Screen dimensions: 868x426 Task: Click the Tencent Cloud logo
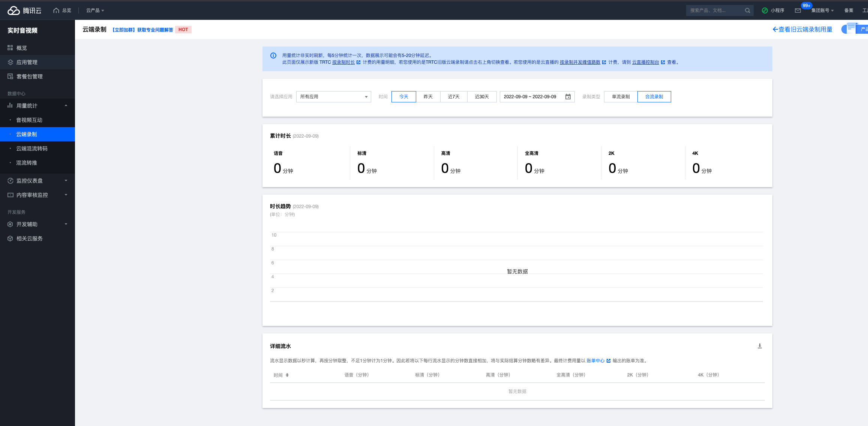pos(24,10)
